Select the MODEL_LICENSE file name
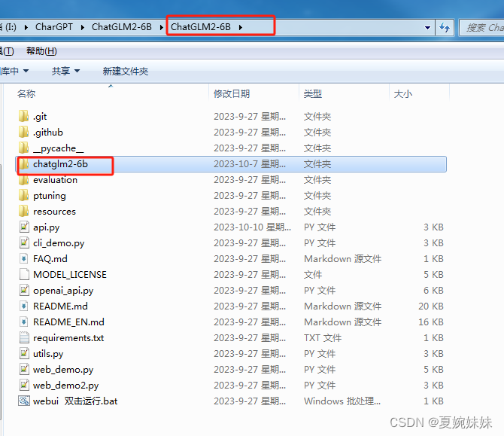 [70, 274]
